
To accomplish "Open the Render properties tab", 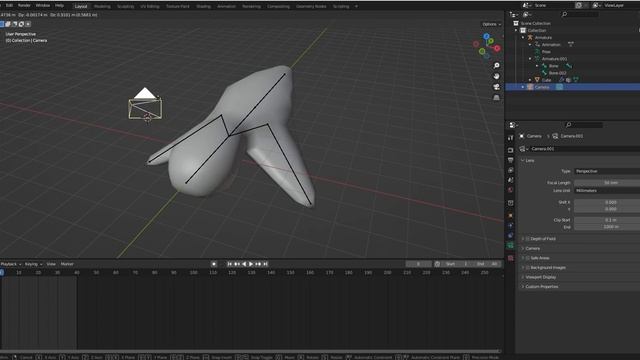I will (x=511, y=150).
